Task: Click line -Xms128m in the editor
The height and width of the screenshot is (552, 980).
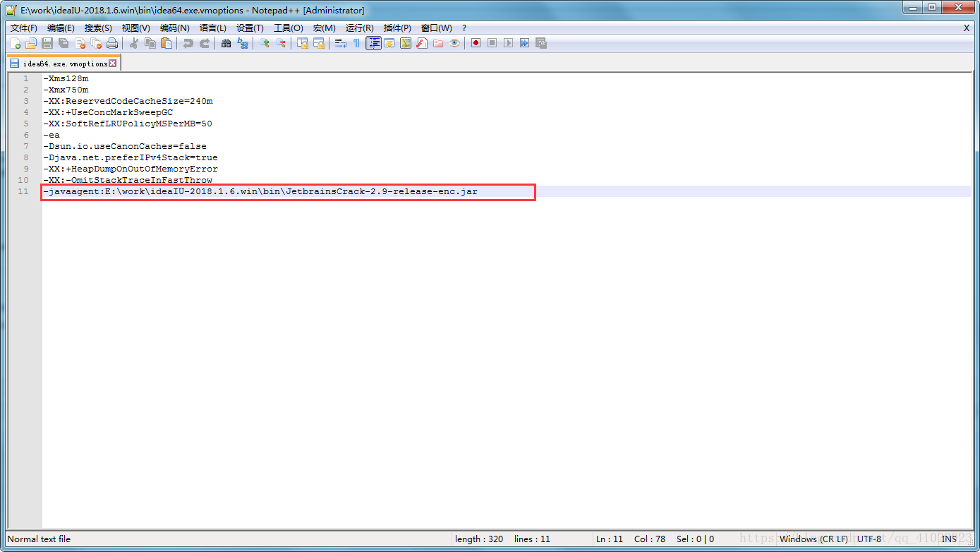Action: click(66, 78)
